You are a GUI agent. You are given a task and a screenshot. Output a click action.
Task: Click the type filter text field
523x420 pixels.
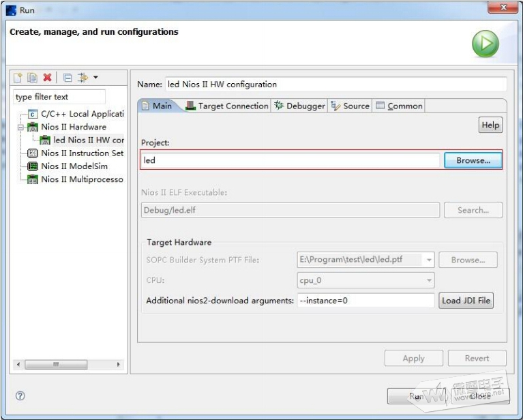(59, 97)
